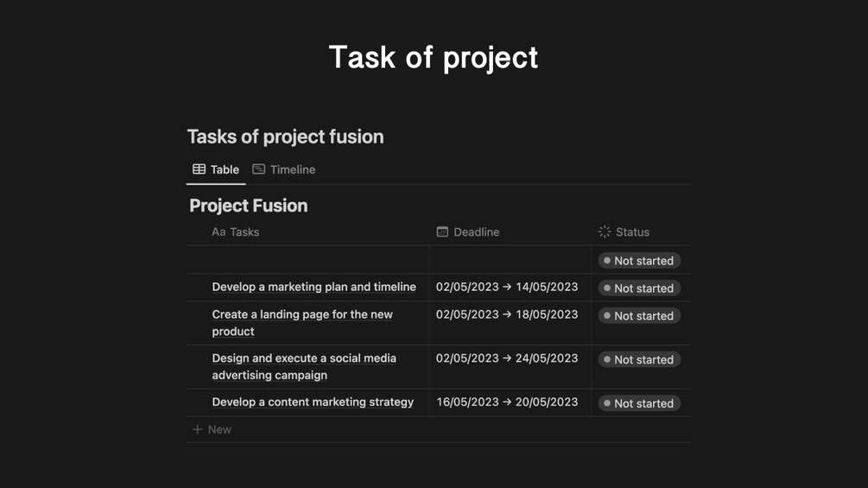868x488 pixels.
Task: Click the Project Fusion group heading
Action: pos(249,206)
